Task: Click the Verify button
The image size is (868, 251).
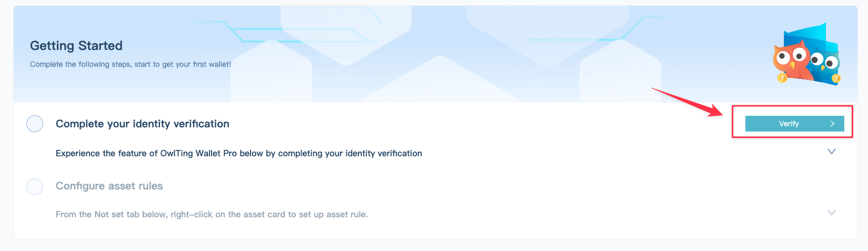Action: click(x=789, y=124)
